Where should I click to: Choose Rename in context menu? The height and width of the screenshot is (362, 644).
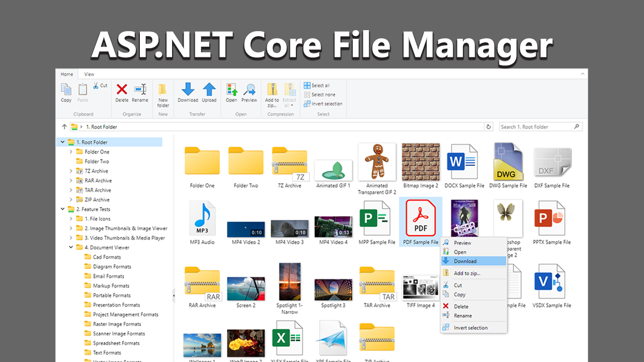pos(473,316)
